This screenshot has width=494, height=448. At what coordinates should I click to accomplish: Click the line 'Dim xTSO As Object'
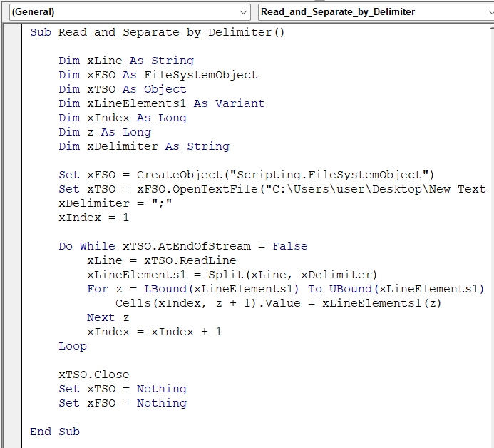123,89
